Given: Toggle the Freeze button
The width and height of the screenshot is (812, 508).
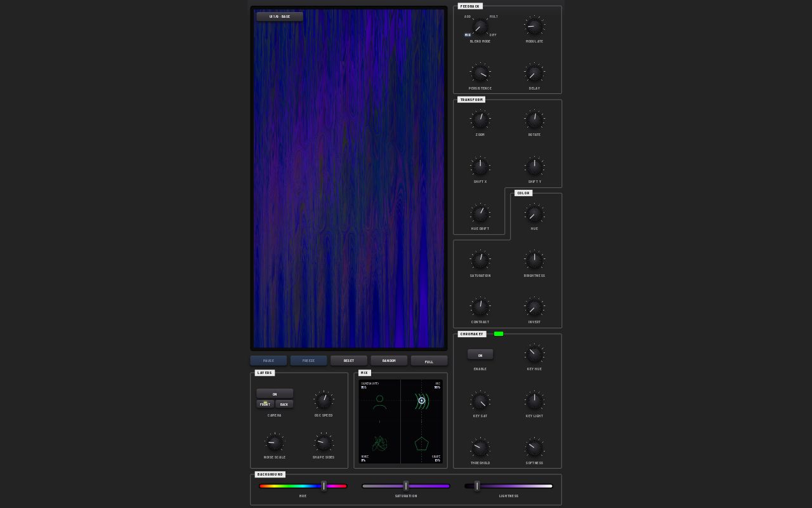Looking at the screenshot, I should coord(309,361).
